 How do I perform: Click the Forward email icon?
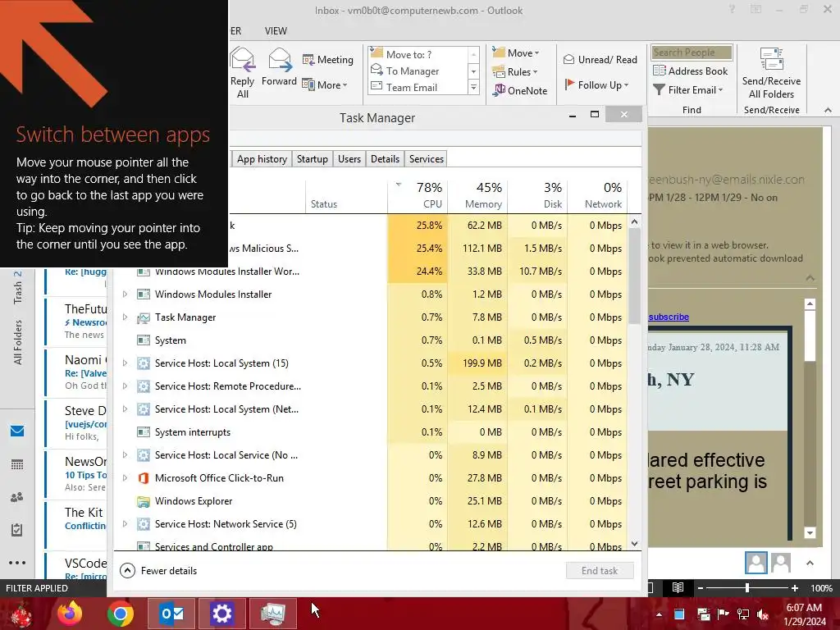pyautogui.click(x=279, y=66)
